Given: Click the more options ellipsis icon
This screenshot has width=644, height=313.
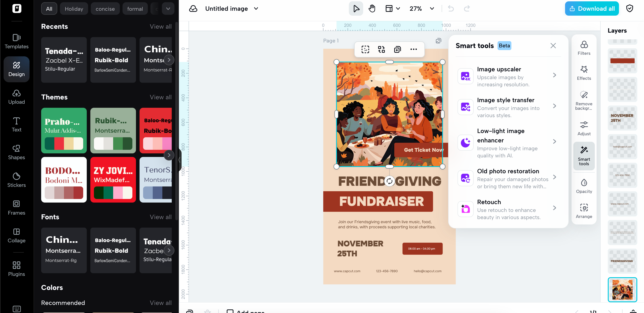Looking at the screenshot, I should [x=413, y=49].
